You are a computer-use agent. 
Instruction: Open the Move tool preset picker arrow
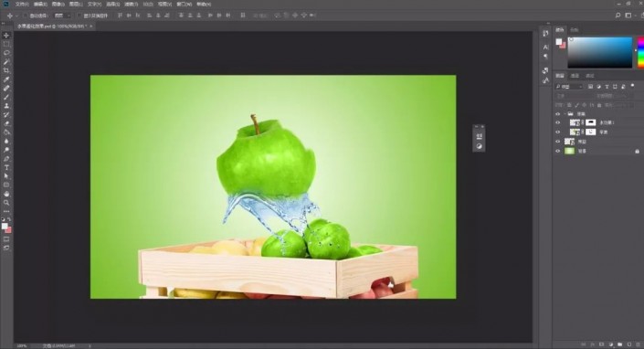(16, 16)
